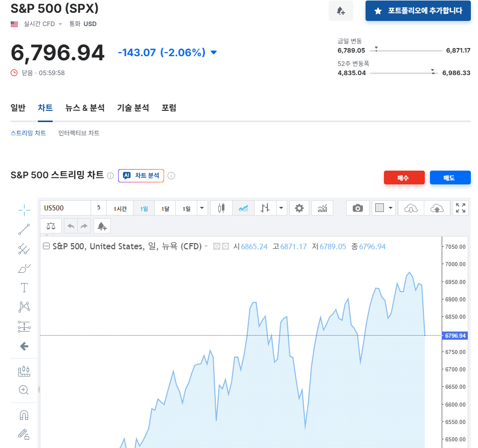The height and width of the screenshot is (448, 478).
Task: Select the 1시간 interval
Action: click(x=120, y=208)
